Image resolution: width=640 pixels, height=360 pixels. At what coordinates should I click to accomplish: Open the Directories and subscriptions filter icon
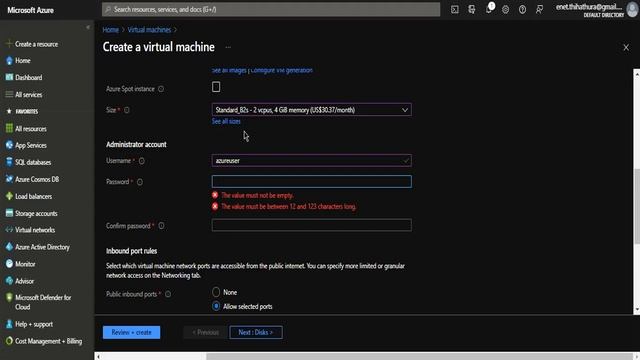coord(472,9)
